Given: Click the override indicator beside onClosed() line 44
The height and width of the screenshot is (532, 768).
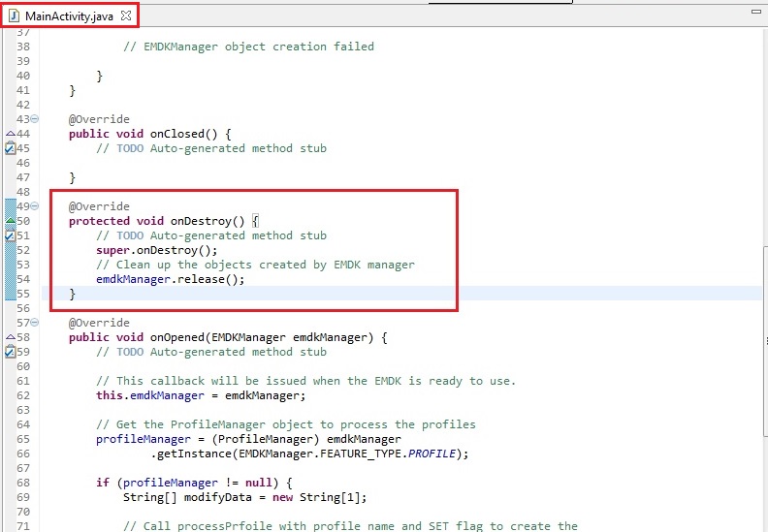Looking at the screenshot, I should point(10,134).
